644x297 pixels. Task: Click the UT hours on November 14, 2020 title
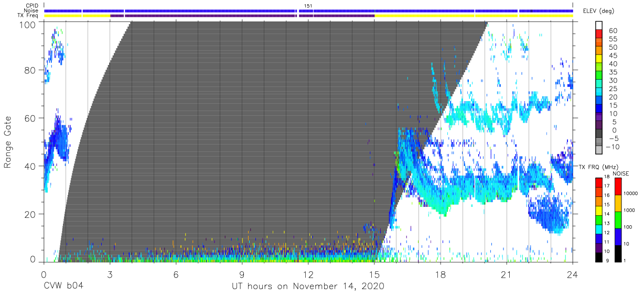pos(308,286)
